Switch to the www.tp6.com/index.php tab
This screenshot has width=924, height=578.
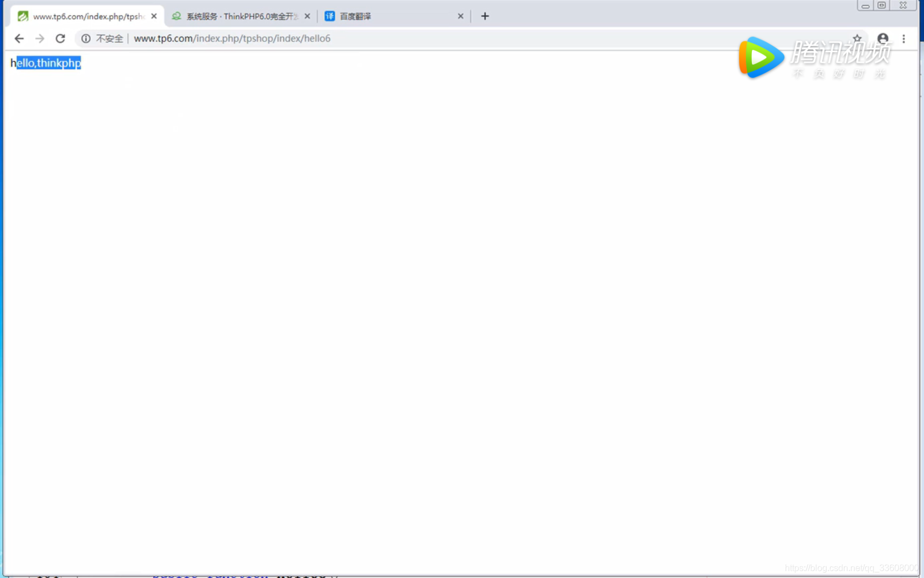click(x=87, y=17)
